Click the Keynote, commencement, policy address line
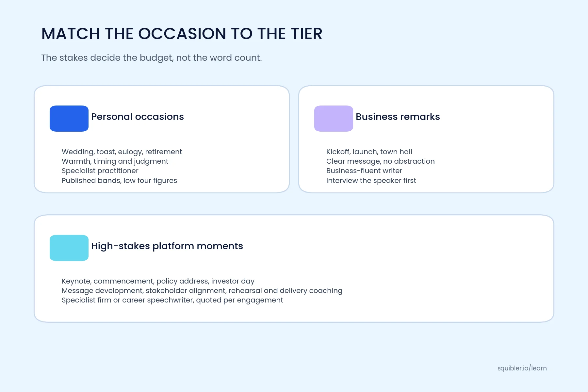588x392 pixels. 158,281
